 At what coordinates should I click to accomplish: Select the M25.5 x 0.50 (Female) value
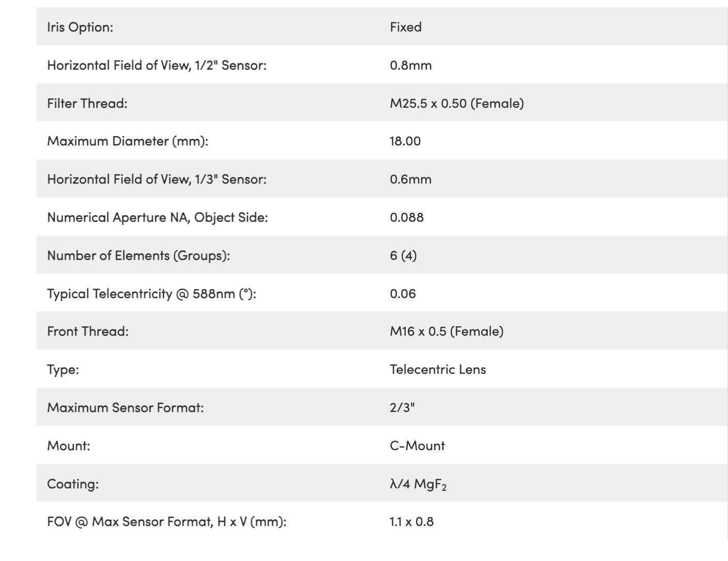457,103
